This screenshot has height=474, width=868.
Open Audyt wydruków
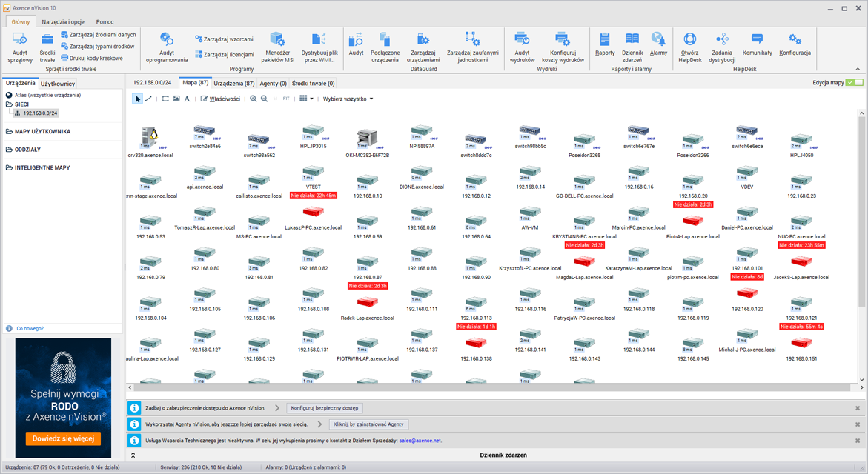[x=522, y=47]
